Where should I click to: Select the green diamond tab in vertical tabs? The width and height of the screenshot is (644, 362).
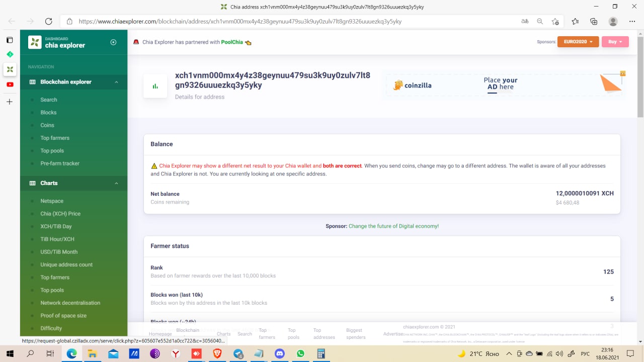pos(10,54)
